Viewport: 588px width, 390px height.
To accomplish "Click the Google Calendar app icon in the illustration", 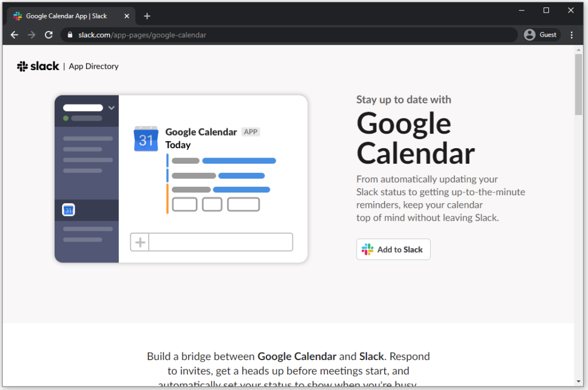I will point(146,138).
